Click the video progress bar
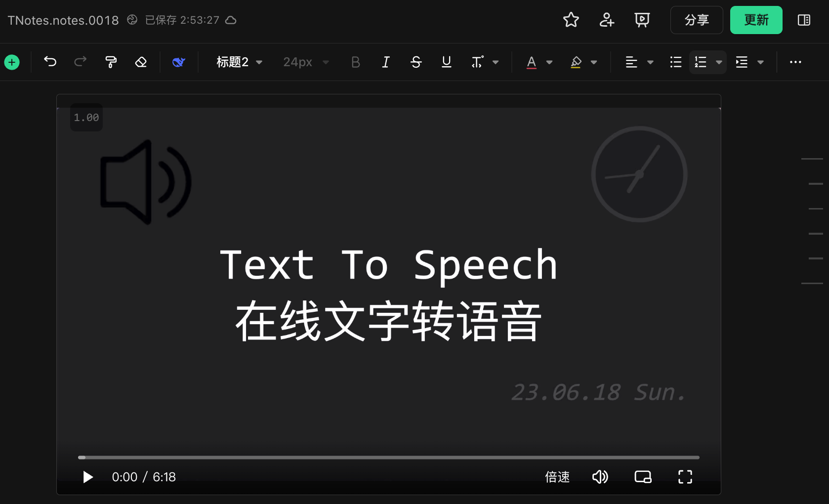This screenshot has height=504, width=829. 388,457
